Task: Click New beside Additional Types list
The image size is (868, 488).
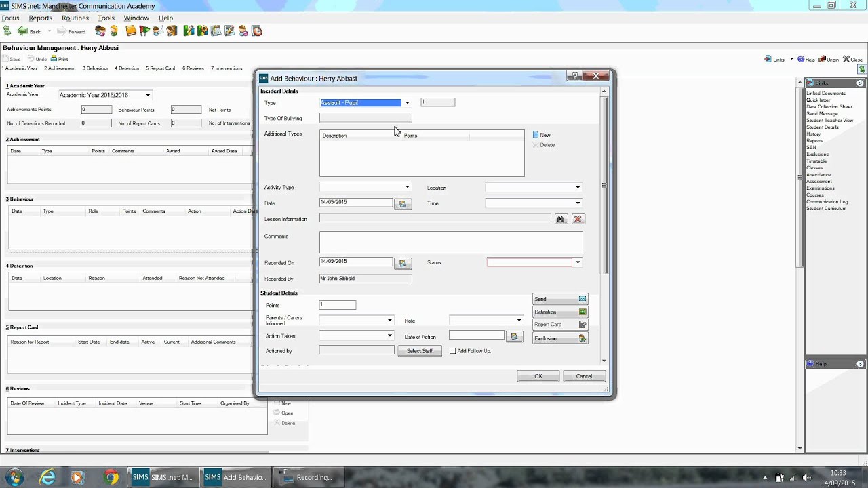Action: coord(541,135)
